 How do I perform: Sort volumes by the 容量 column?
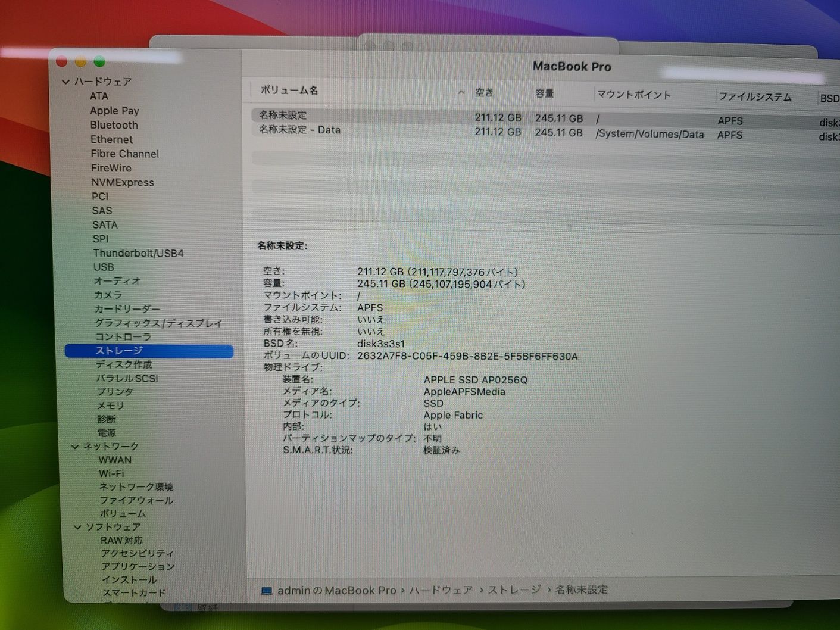544,93
